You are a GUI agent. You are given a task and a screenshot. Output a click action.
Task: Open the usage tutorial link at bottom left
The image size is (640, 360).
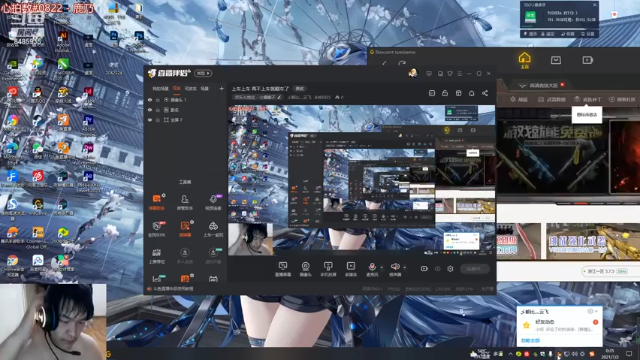click(173, 289)
